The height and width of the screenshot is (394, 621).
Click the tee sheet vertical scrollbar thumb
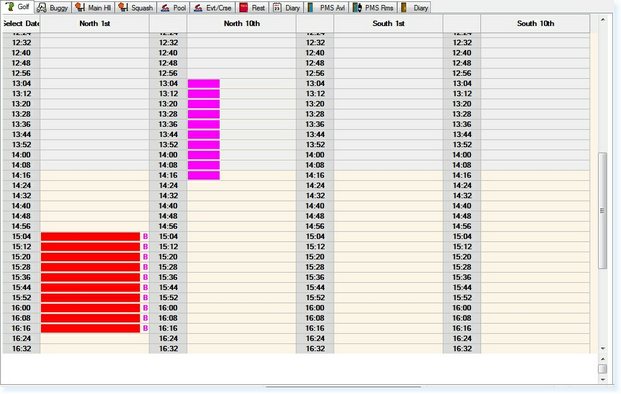coord(602,211)
